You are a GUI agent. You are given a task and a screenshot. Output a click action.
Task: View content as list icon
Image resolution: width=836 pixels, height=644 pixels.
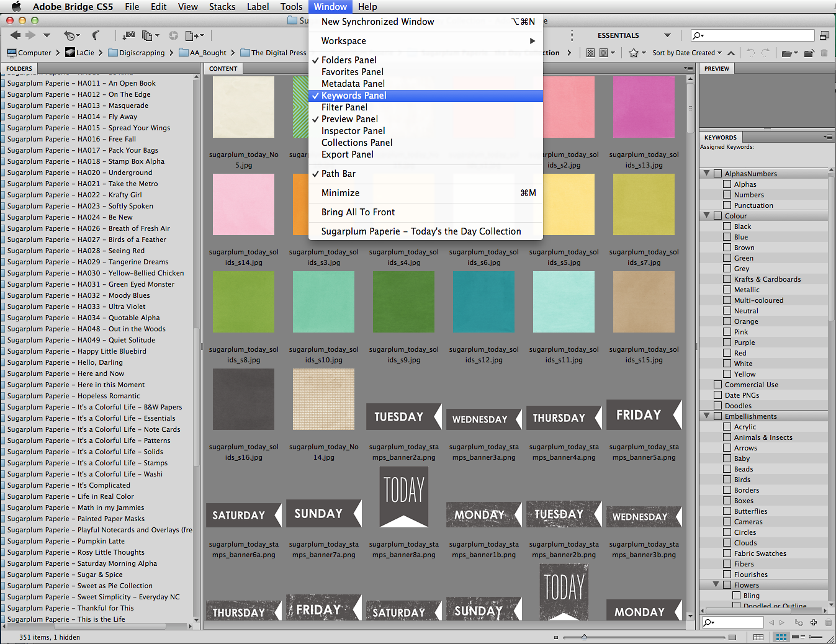pyautogui.click(x=817, y=637)
